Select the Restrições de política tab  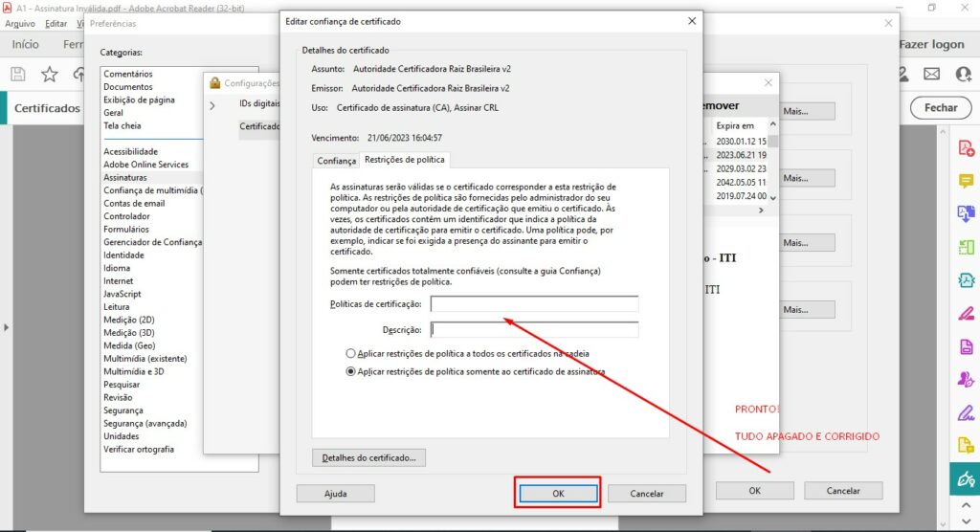pos(405,160)
